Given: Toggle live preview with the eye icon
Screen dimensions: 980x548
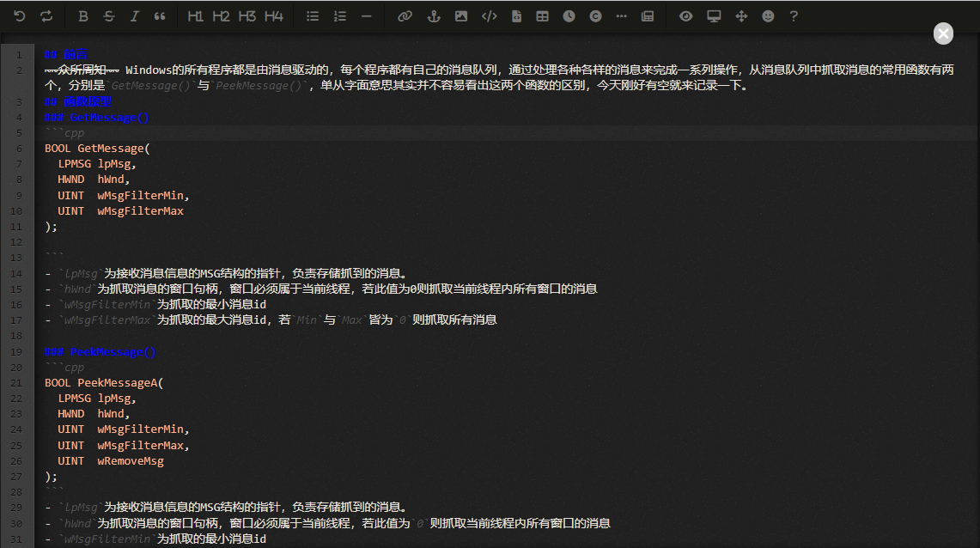Looking at the screenshot, I should (x=685, y=15).
